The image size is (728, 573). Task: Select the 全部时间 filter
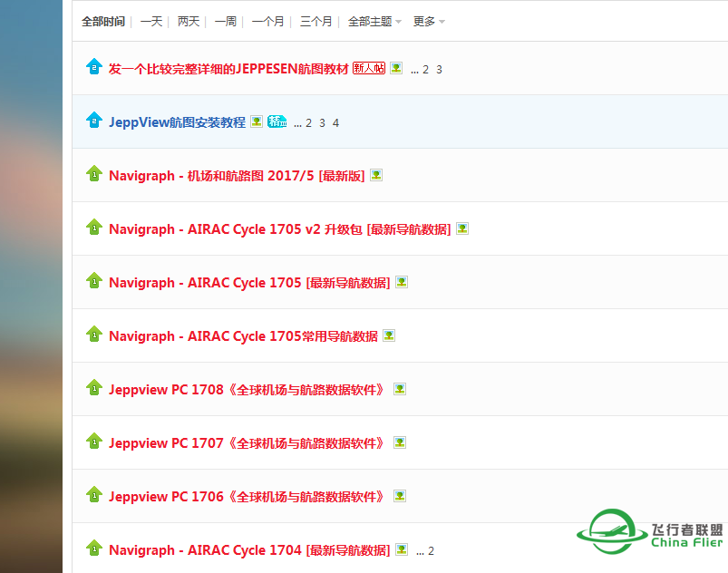(x=103, y=21)
